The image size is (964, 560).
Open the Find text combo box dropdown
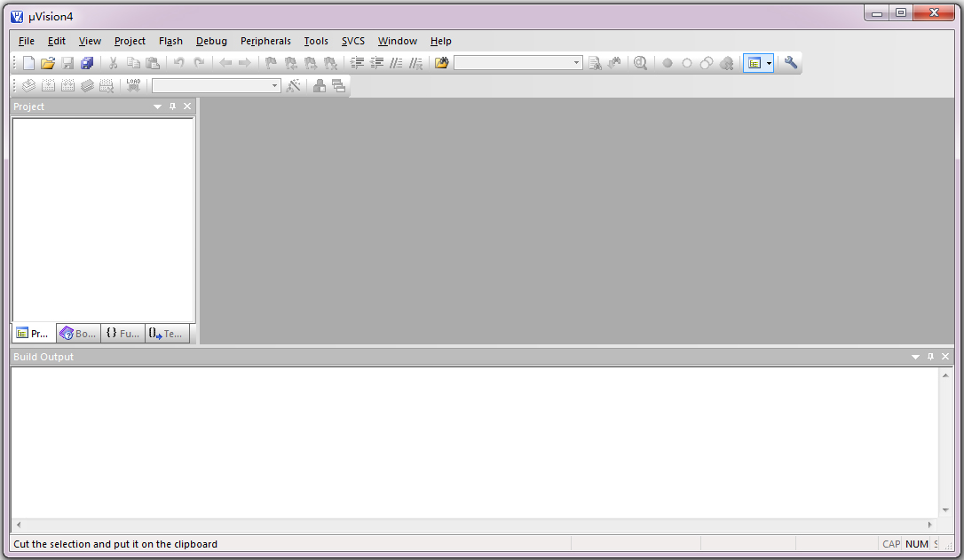pyautogui.click(x=576, y=63)
